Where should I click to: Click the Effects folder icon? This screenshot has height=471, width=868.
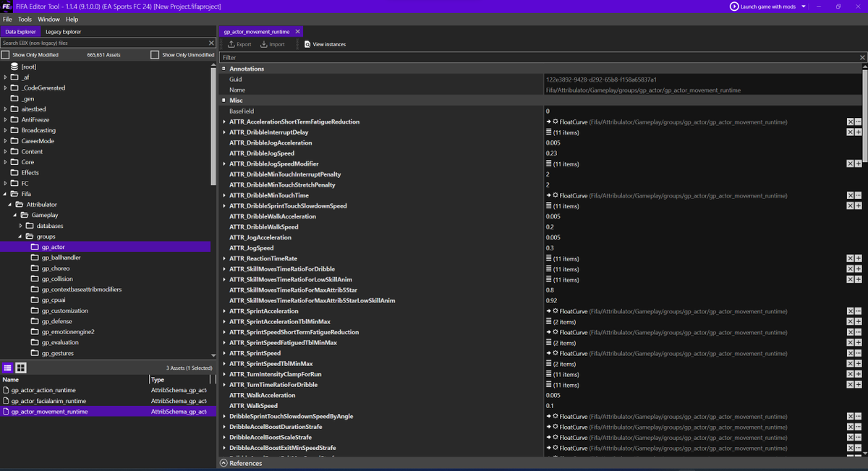coord(14,173)
